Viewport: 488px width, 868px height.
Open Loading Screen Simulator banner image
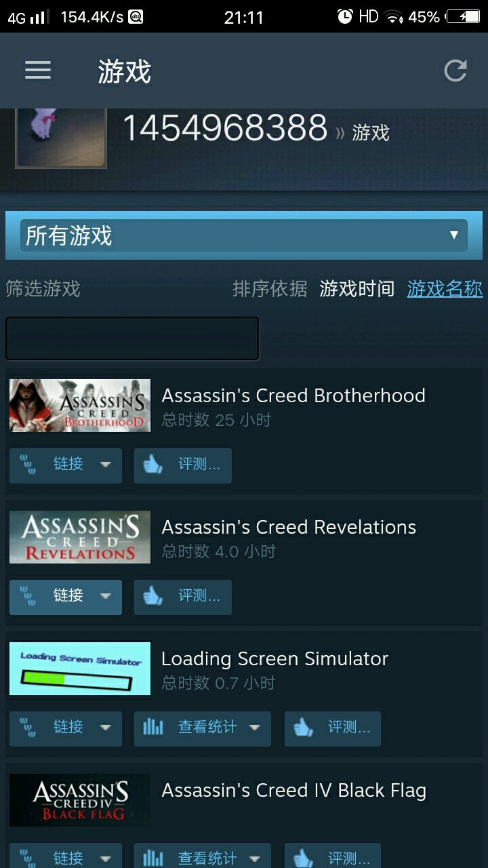click(80, 669)
